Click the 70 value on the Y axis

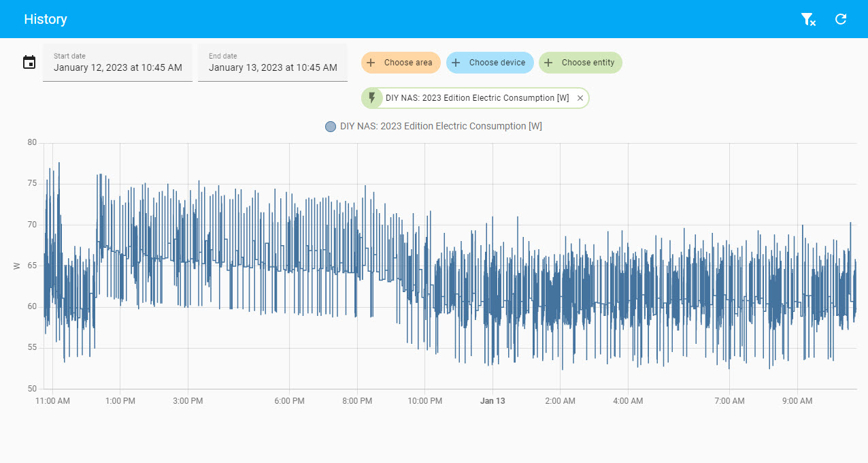(x=32, y=225)
